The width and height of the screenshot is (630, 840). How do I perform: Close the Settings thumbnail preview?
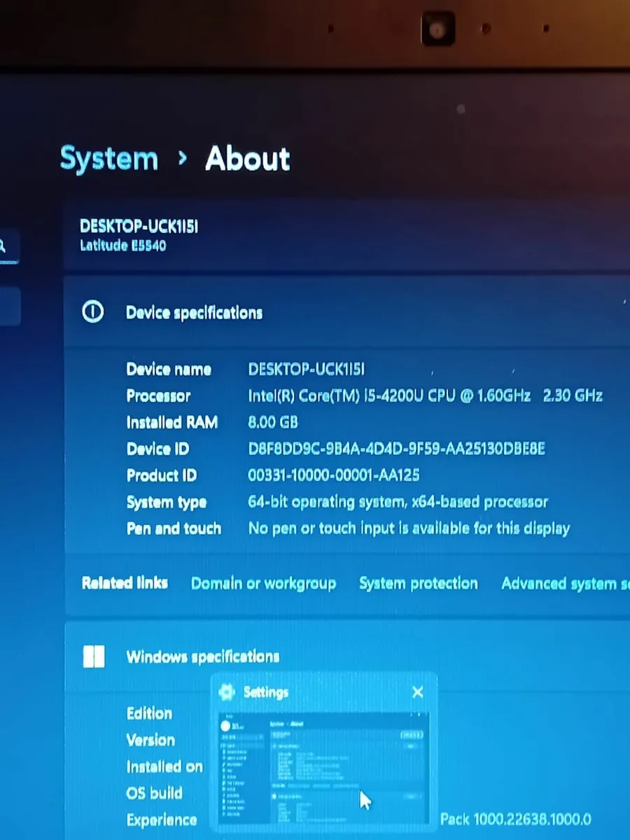point(418,692)
